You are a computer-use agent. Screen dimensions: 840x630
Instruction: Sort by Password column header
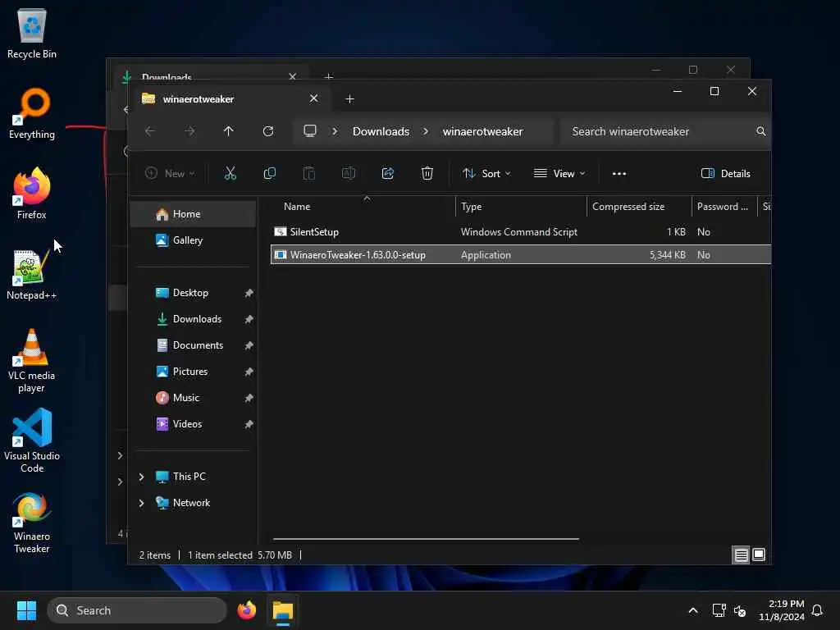[724, 207]
